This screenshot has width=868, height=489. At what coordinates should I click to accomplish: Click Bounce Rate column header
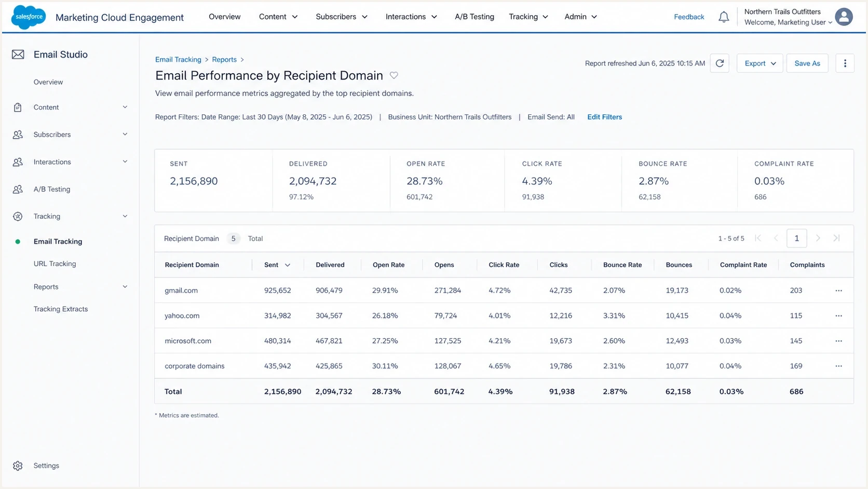pos(622,265)
